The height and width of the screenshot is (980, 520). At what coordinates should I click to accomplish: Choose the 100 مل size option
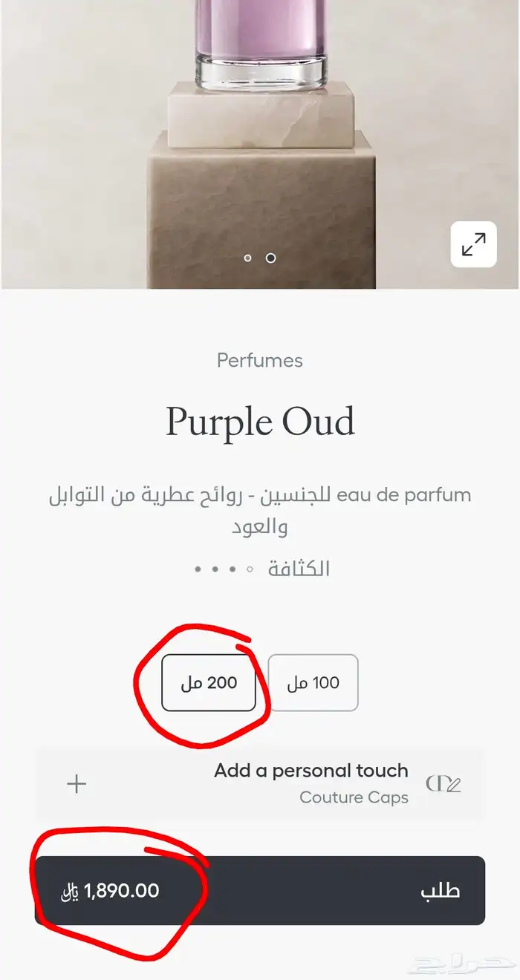point(313,683)
